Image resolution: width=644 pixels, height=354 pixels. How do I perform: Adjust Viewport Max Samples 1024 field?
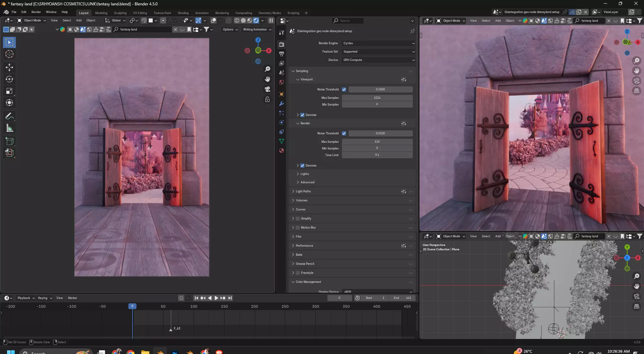(x=377, y=98)
